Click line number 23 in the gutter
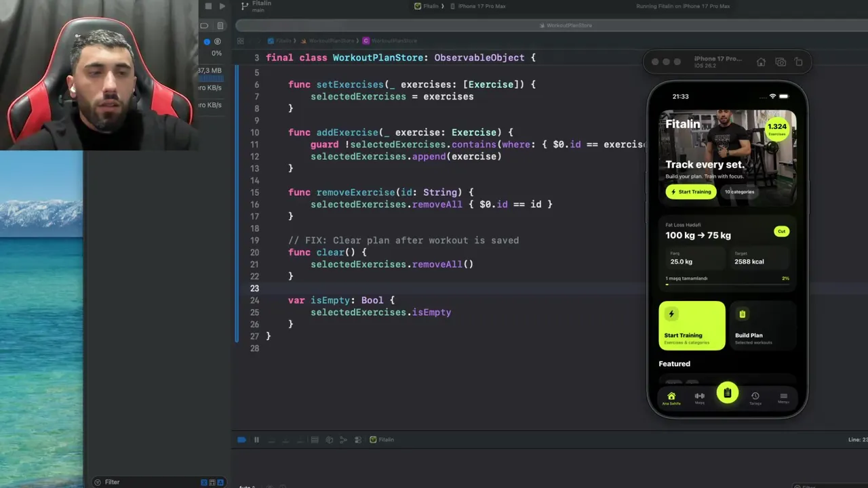Screen dimensions: 868x488 tap(254, 288)
